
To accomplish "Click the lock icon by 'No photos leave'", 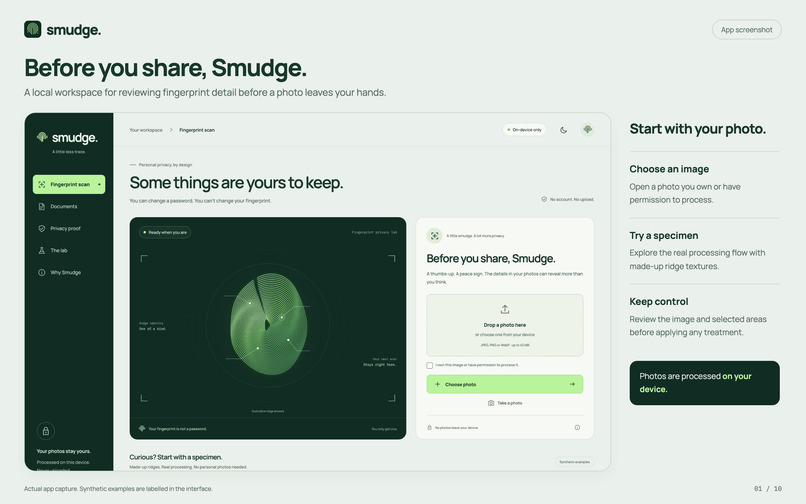I will [430, 427].
